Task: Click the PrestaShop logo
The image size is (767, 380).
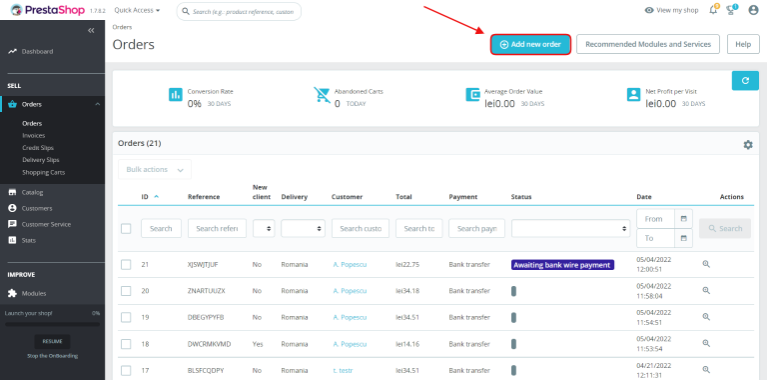Action: pyautogui.click(x=47, y=10)
